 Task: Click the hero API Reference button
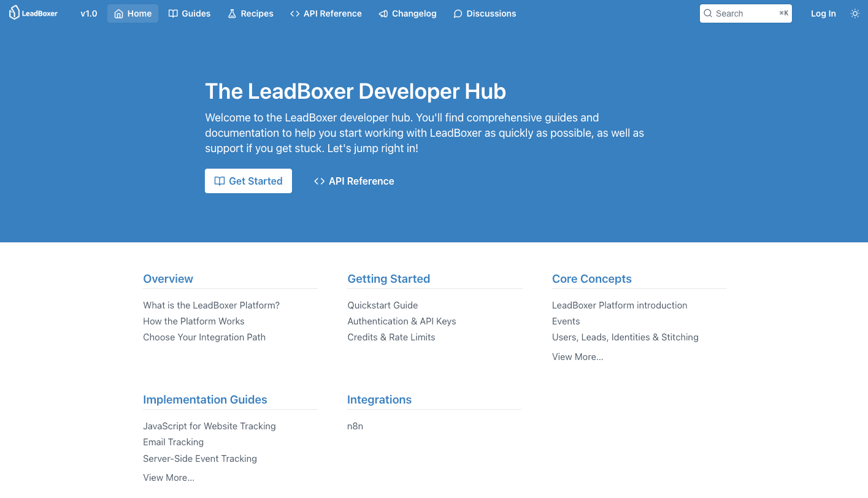(x=354, y=181)
